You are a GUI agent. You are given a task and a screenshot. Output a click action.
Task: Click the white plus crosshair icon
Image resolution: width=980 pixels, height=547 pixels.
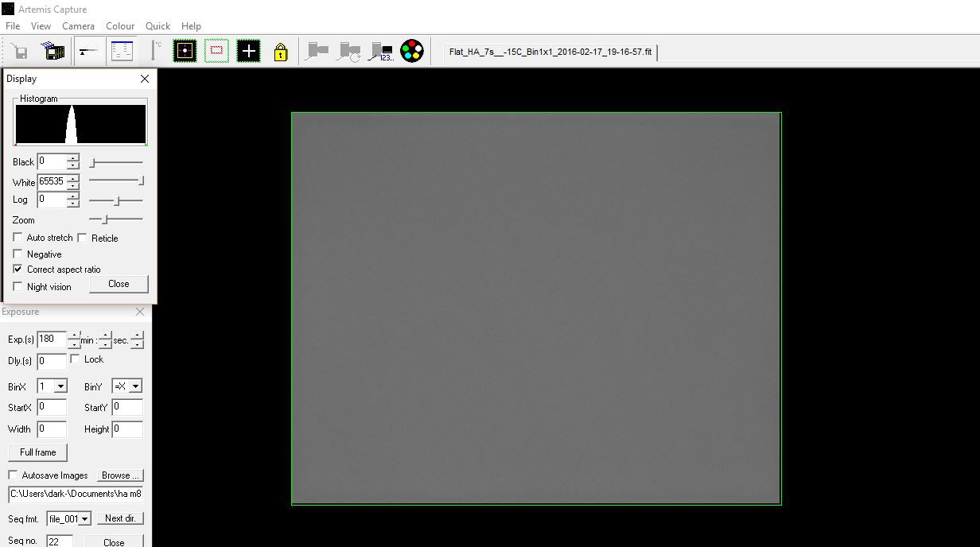[x=248, y=52]
